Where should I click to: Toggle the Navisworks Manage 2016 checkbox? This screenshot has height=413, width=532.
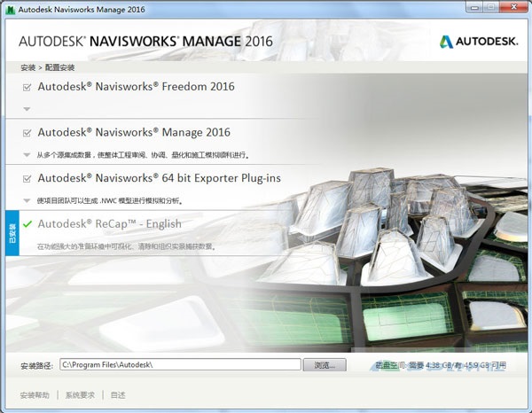(x=27, y=133)
